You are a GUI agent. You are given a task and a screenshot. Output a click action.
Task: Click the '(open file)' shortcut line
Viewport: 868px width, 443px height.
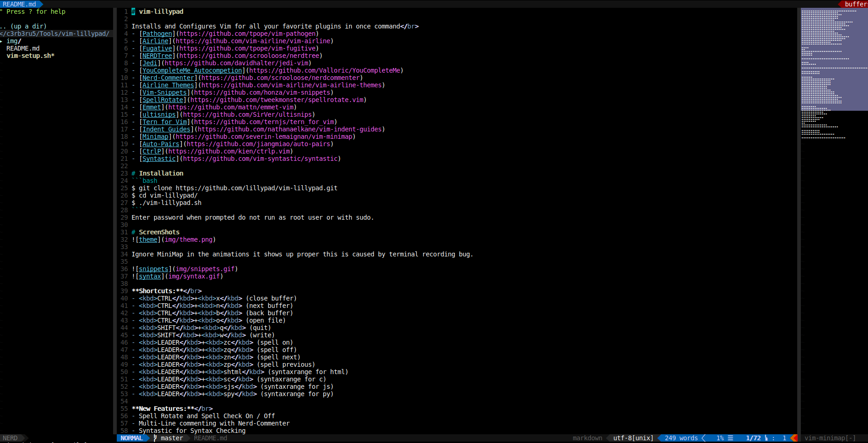point(209,320)
